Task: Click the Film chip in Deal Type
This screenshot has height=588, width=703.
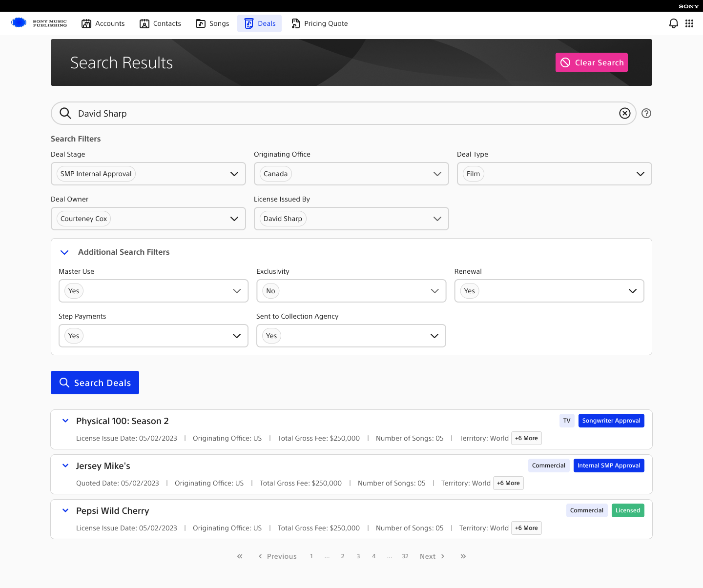Action: pos(474,174)
